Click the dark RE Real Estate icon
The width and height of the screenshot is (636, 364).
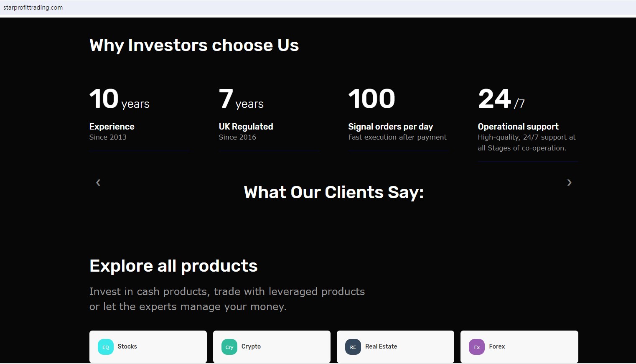[353, 347]
